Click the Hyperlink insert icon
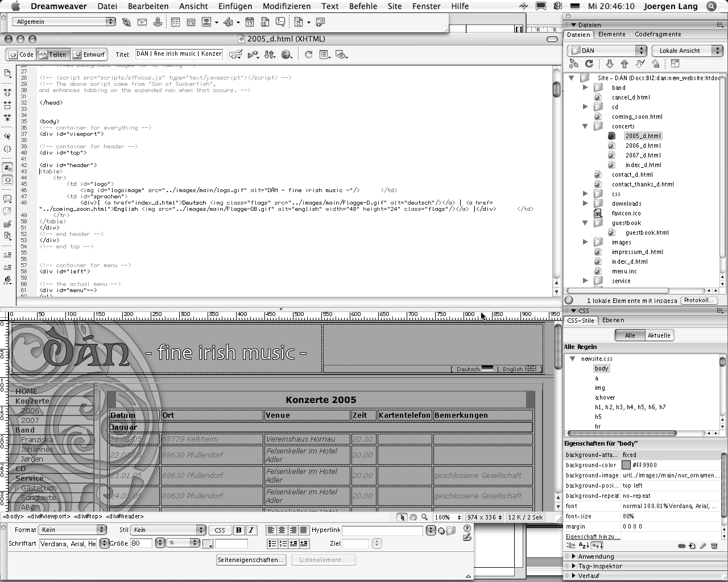The image size is (728, 582). [x=126, y=22]
